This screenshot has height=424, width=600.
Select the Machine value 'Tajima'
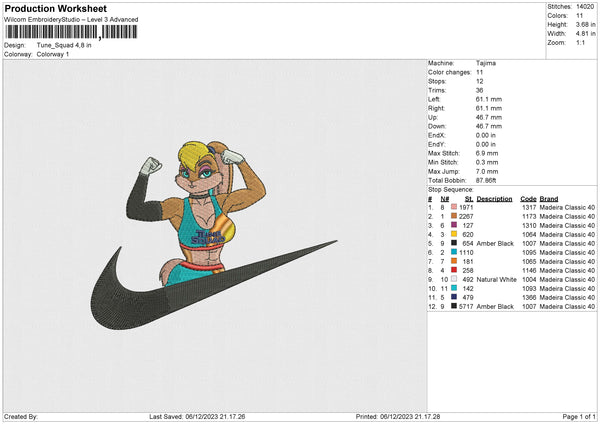[x=486, y=63]
